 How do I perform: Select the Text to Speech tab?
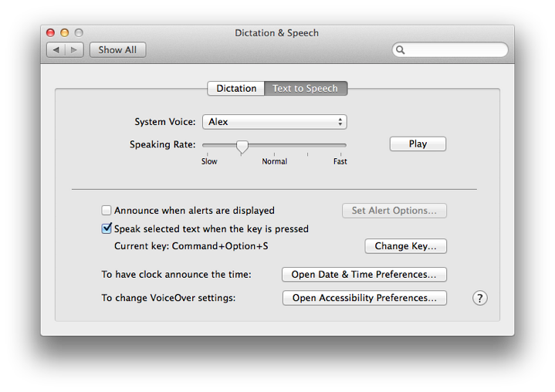click(306, 89)
